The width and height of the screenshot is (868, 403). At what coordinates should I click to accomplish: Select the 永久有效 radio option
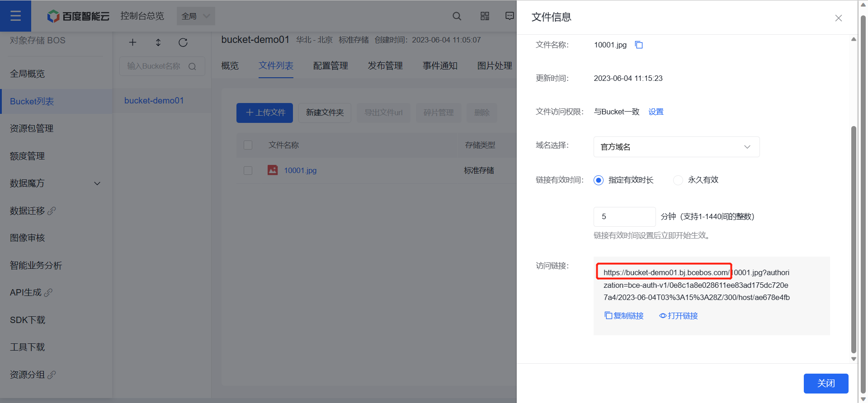click(678, 180)
